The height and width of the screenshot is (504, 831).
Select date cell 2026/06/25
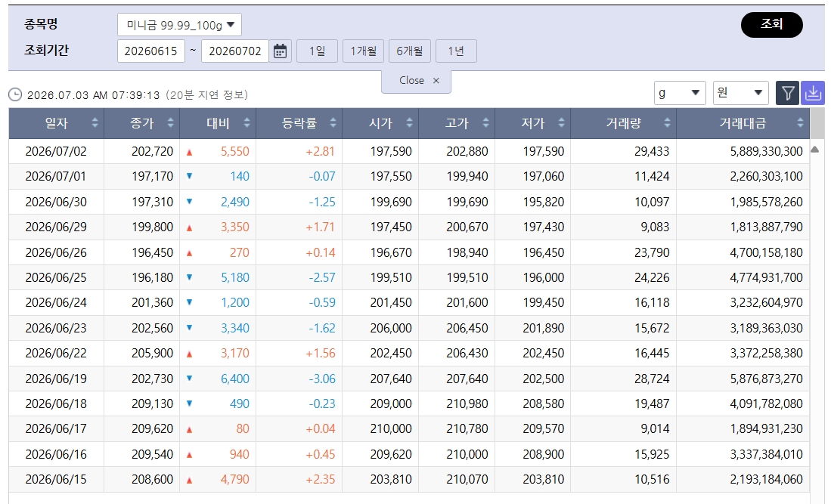coord(56,277)
